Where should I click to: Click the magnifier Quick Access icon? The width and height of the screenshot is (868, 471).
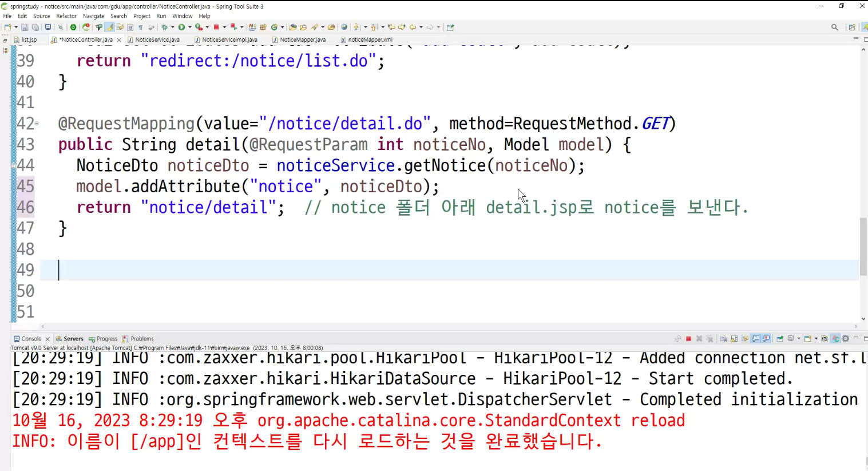(x=835, y=27)
